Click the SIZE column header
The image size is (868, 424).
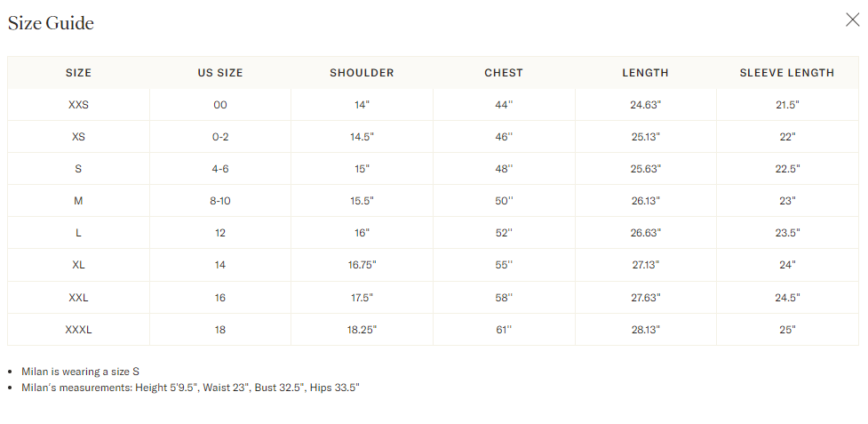click(x=78, y=73)
